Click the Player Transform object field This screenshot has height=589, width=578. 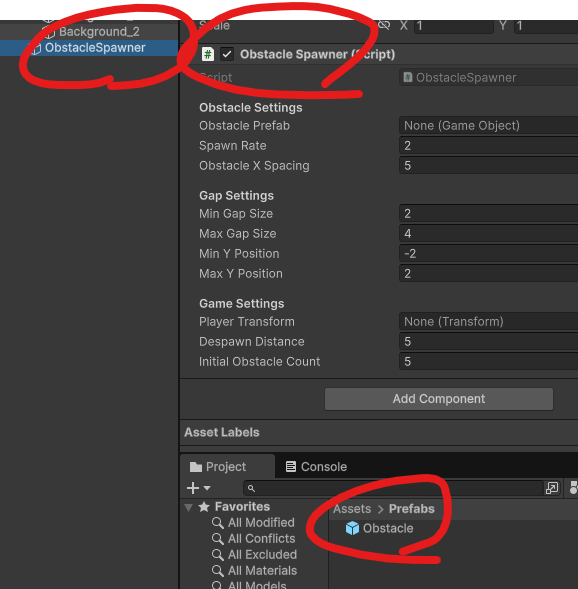[488, 322]
